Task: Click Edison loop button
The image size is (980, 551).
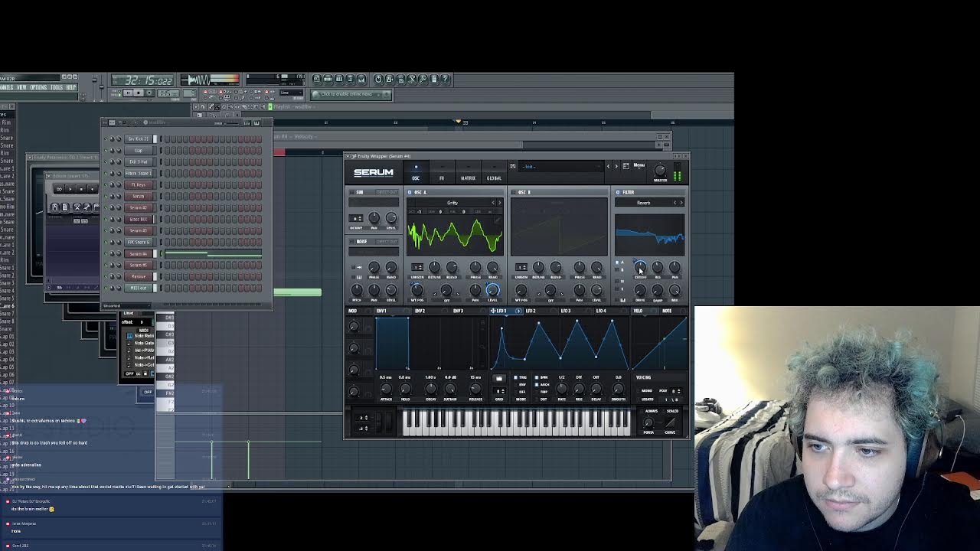Action: coord(59,189)
